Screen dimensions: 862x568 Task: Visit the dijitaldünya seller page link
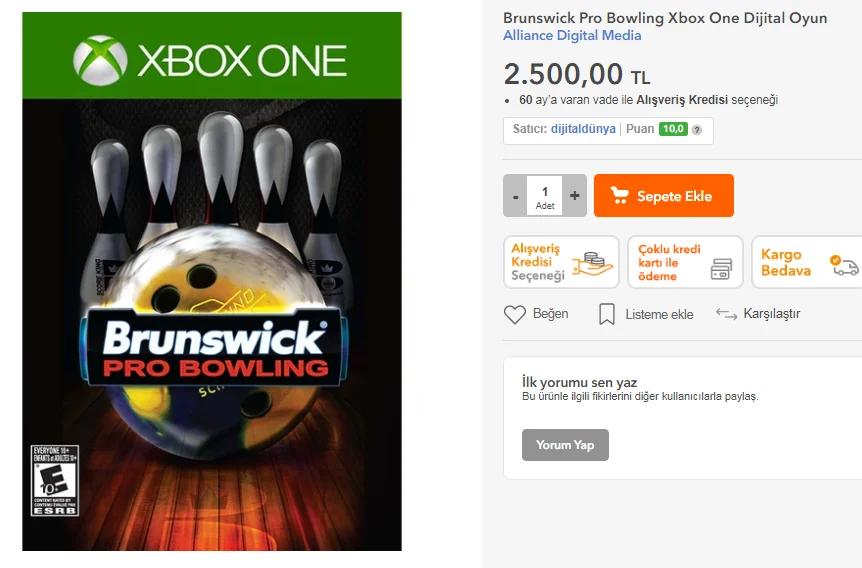(583, 129)
